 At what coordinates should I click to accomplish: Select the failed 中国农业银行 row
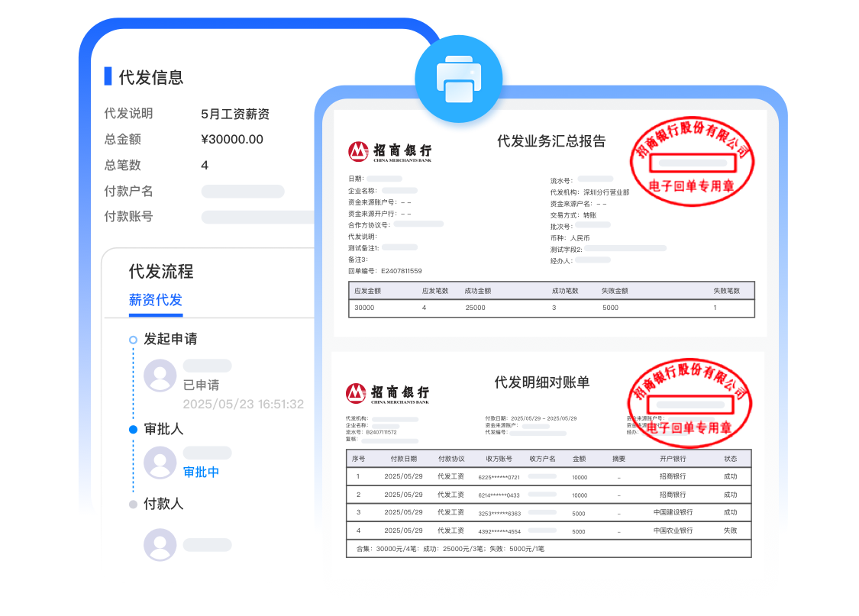tap(548, 531)
